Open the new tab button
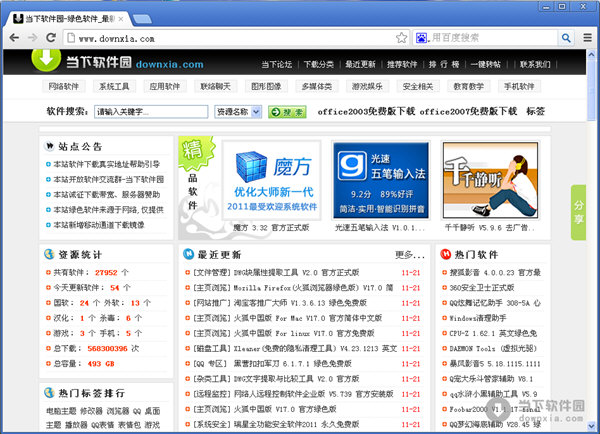 pos(142,19)
